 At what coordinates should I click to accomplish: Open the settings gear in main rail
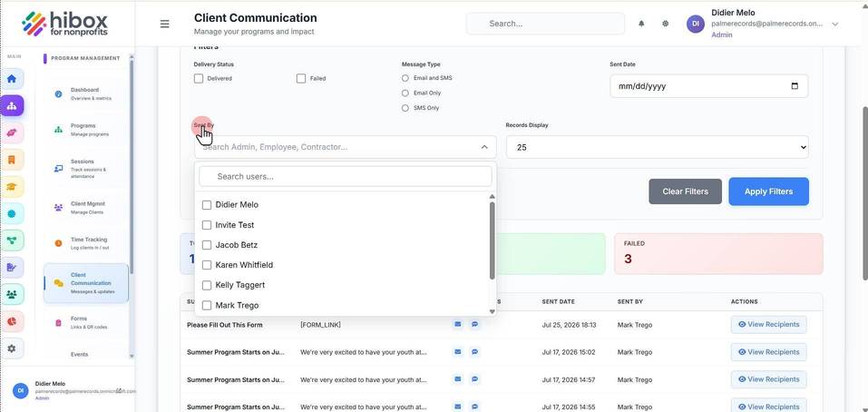[12, 348]
